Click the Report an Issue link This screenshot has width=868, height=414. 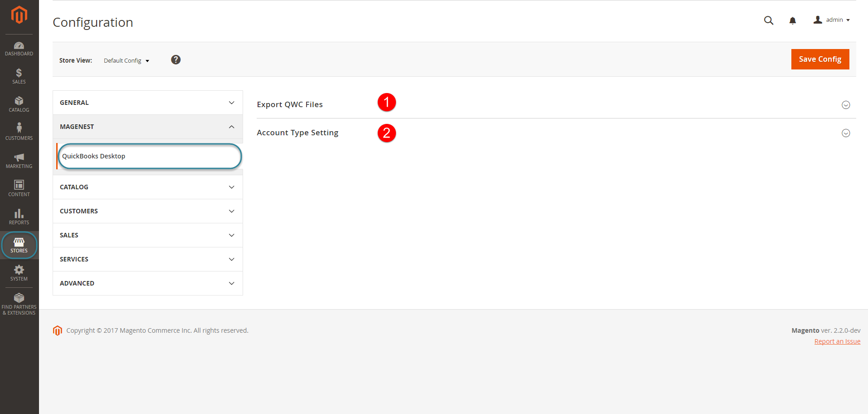pos(837,341)
